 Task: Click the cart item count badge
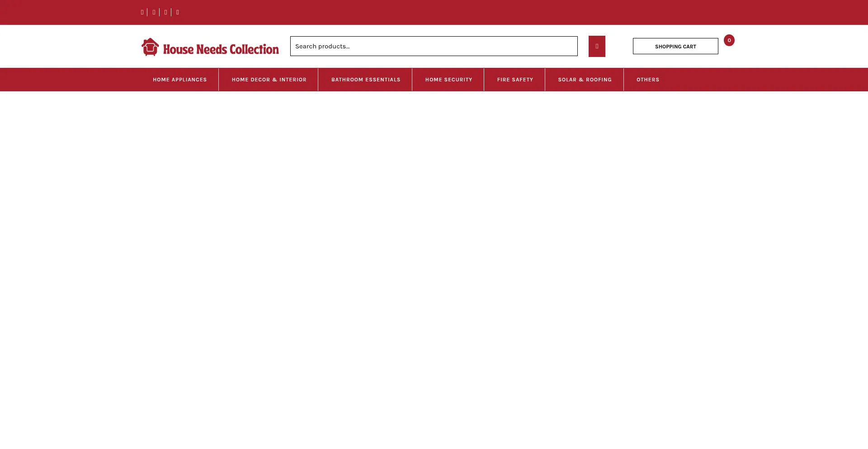(729, 40)
